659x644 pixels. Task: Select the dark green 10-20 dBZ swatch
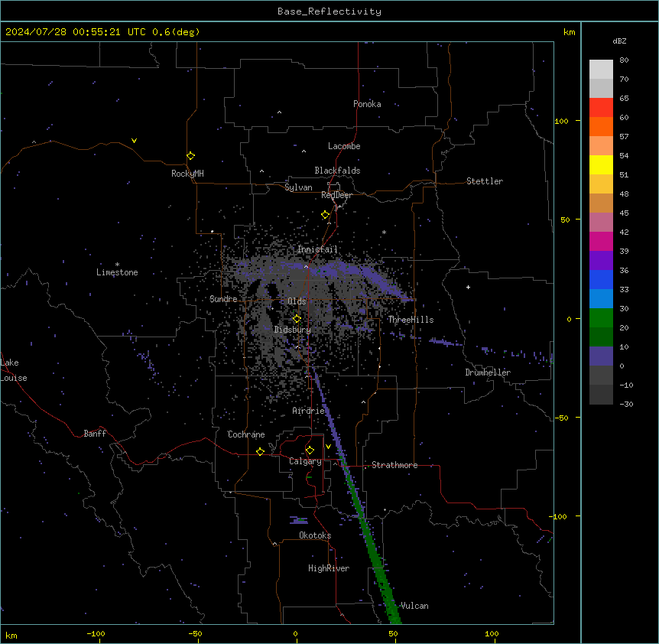click(x=601, y=337)
